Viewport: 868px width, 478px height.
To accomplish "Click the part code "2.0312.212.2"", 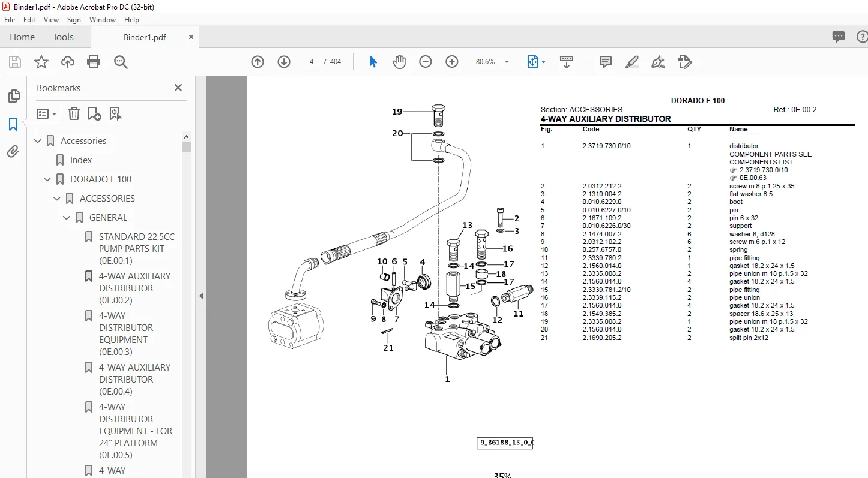I will pos(602,186).
